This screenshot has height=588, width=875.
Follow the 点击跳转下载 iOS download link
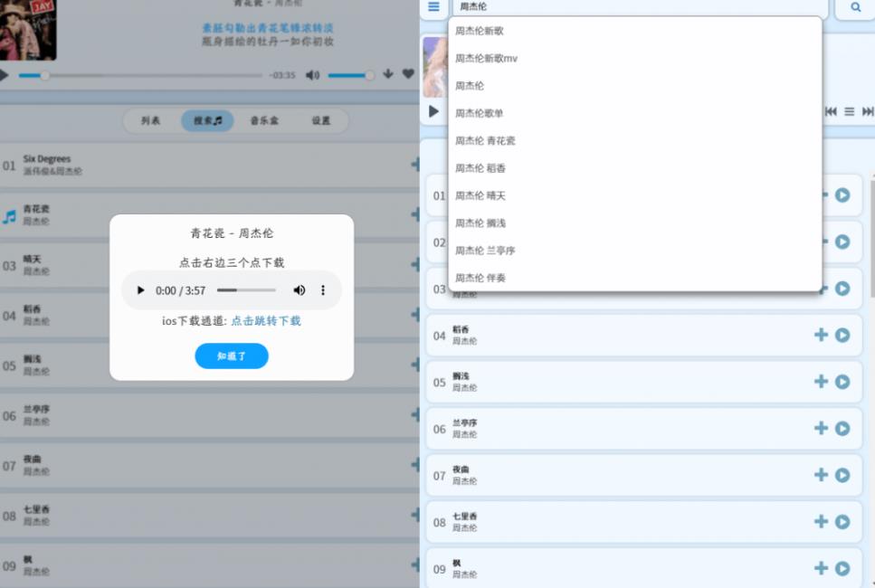click(x=266, y=321)
